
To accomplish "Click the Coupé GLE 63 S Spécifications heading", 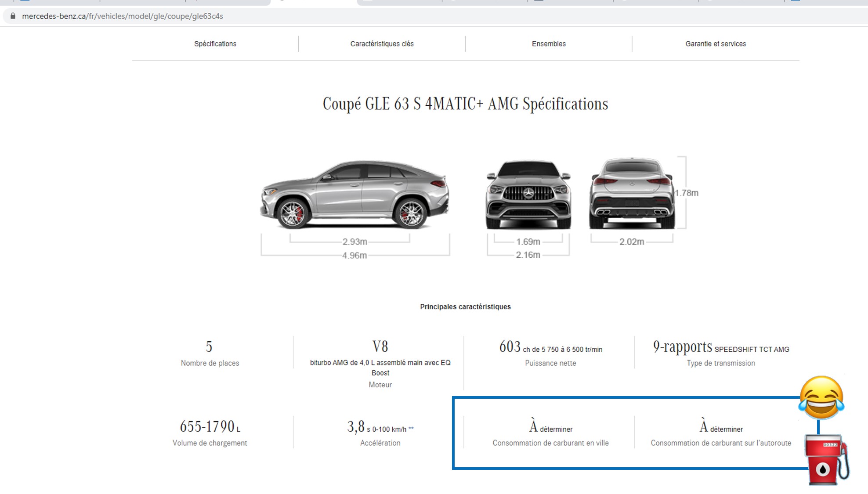I will pos(465,104).
